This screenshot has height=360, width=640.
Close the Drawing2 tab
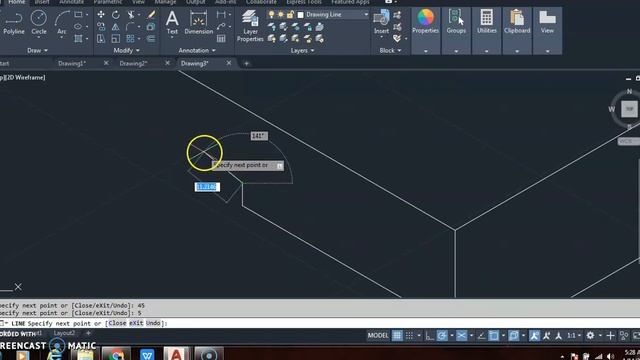tap(167, 63)
